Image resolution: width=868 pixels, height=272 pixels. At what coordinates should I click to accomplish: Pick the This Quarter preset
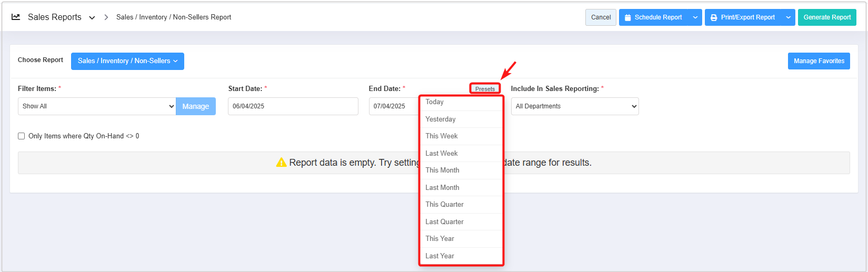click(x=445, y=204)
